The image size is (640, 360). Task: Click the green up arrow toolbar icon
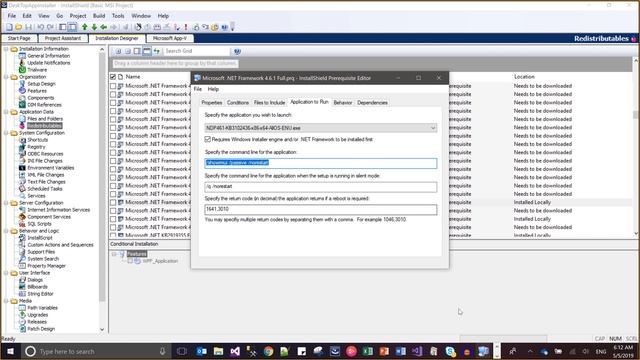point(84,27)
